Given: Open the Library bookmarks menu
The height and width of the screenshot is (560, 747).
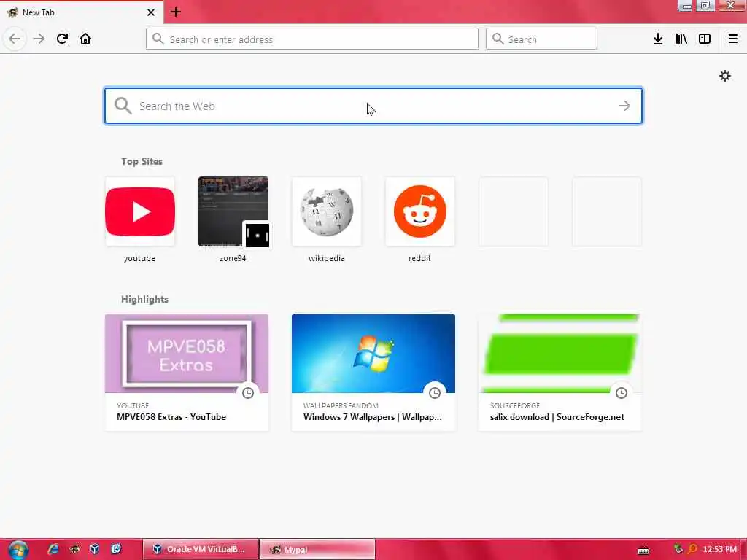Looking at the screenshot, I should [681, 39].
